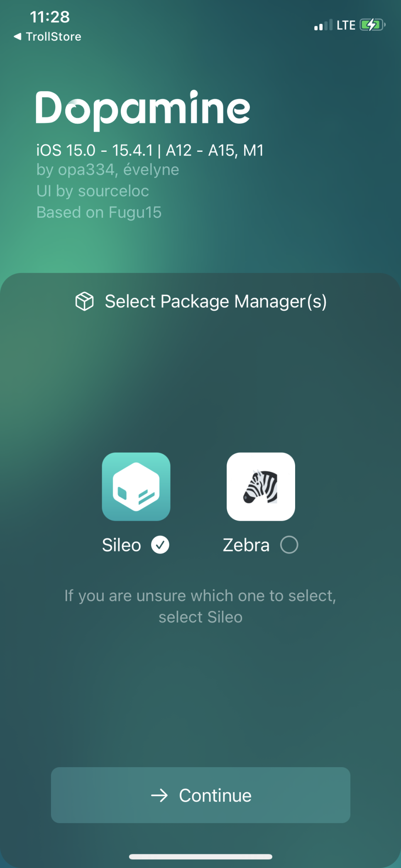Click the Continue button
401x868 pixels.
coord(200,795)
